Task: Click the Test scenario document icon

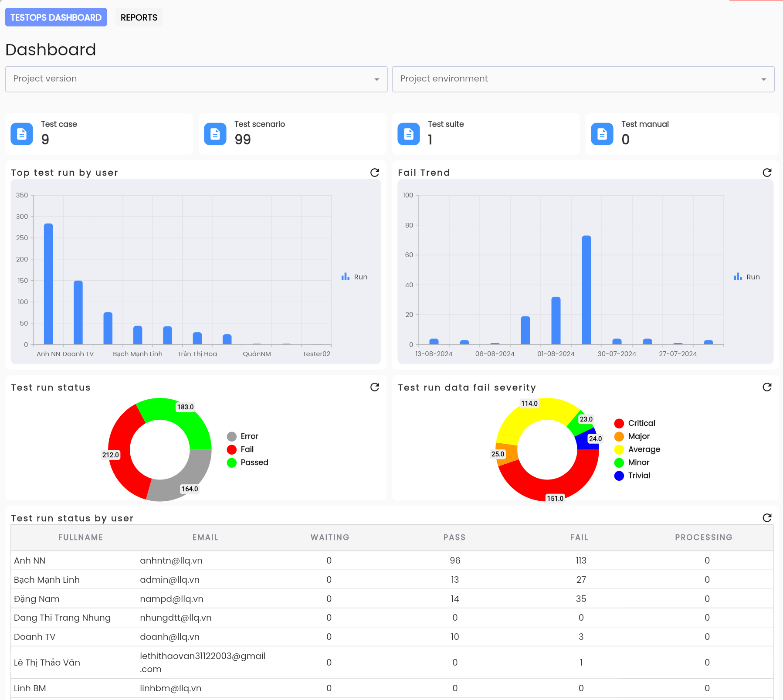Action: [x=215, y=134]
